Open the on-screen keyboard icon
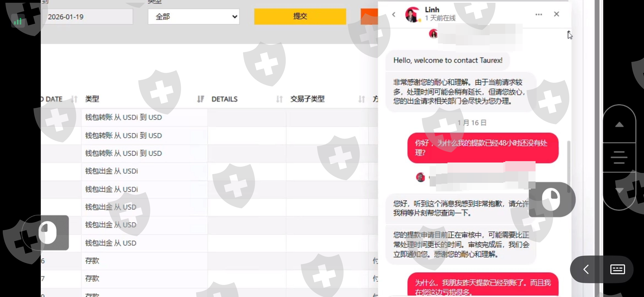Viewport: 644px width, 297px height. pyautogui.click(x=617, y=269)
